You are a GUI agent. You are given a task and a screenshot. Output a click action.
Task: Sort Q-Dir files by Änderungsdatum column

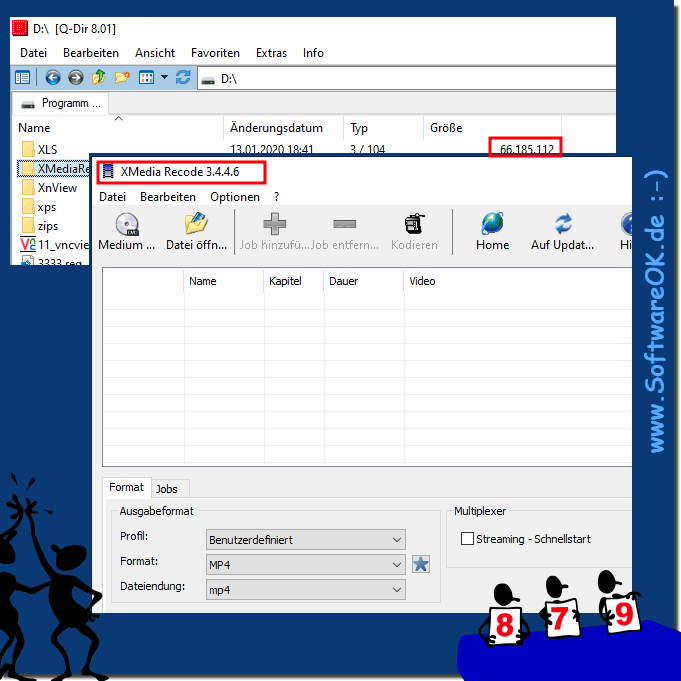click(x=284, y=128)
